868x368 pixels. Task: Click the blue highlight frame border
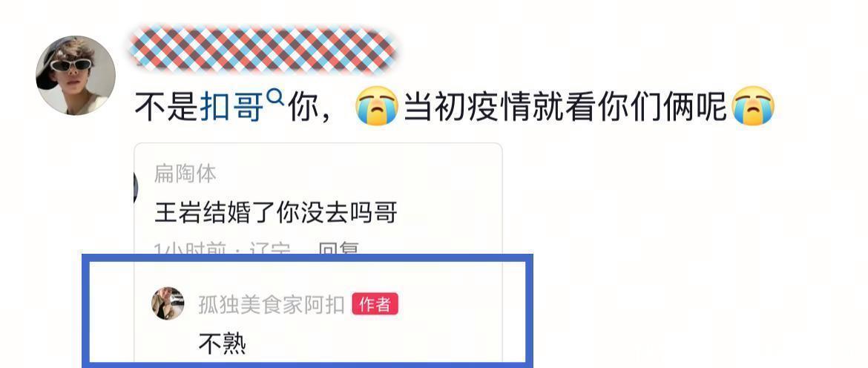tap(307, 258)
